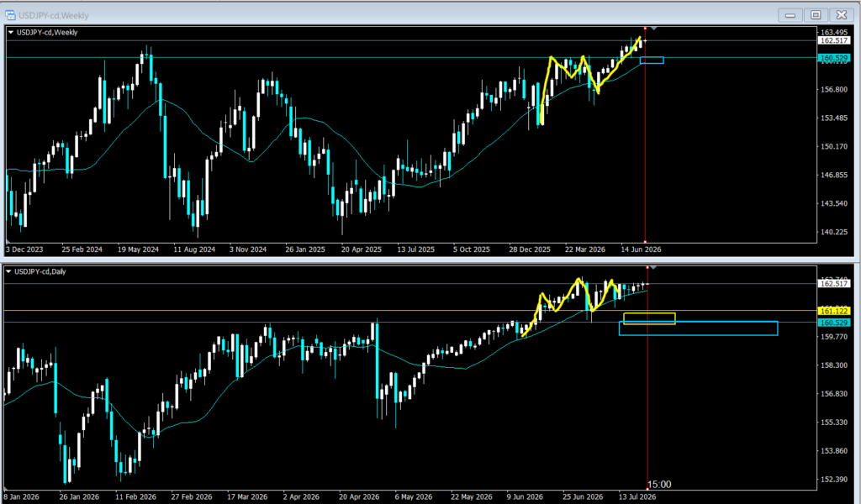Select the large blue rectangle on Daily chart
861x504 pixels.
click(x=698, y=328)
